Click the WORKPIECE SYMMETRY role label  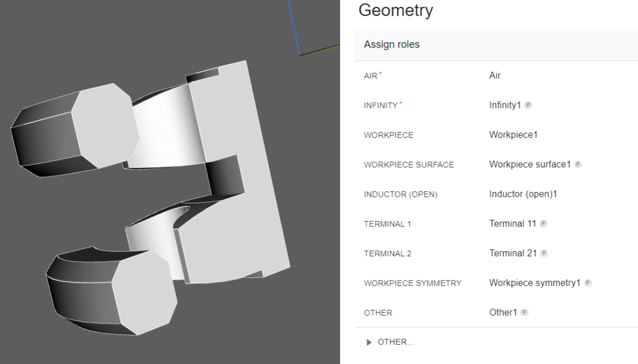point(413,284)
